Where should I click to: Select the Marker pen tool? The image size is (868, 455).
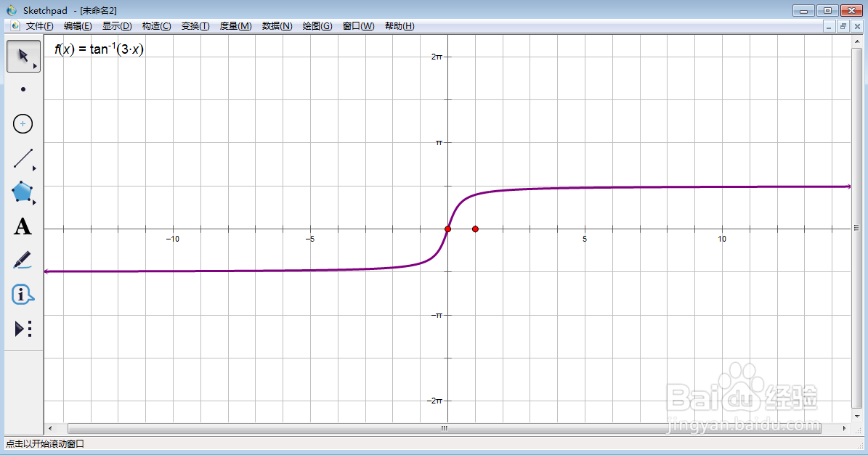click(x=23, y=260)
